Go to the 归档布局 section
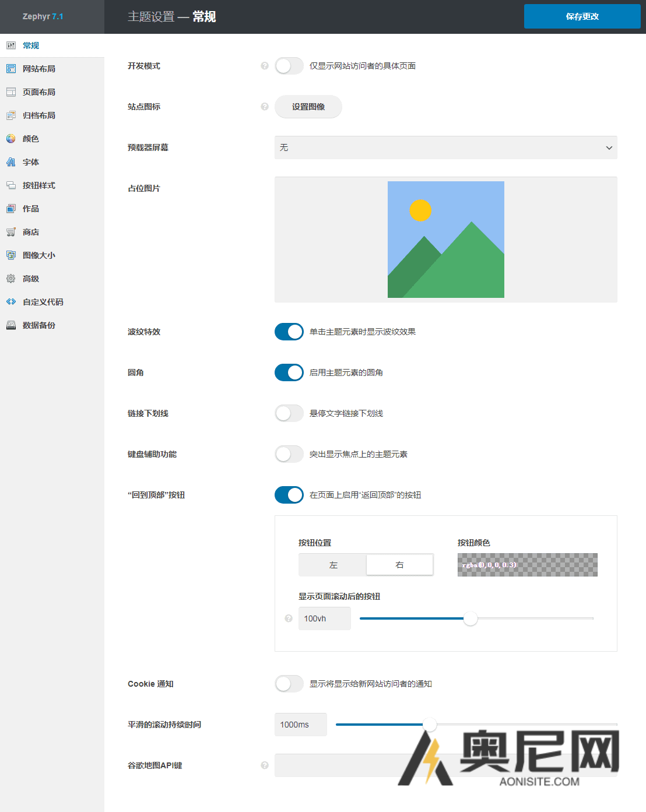This screenshot has height=812, width=646. tap(38, 115)
